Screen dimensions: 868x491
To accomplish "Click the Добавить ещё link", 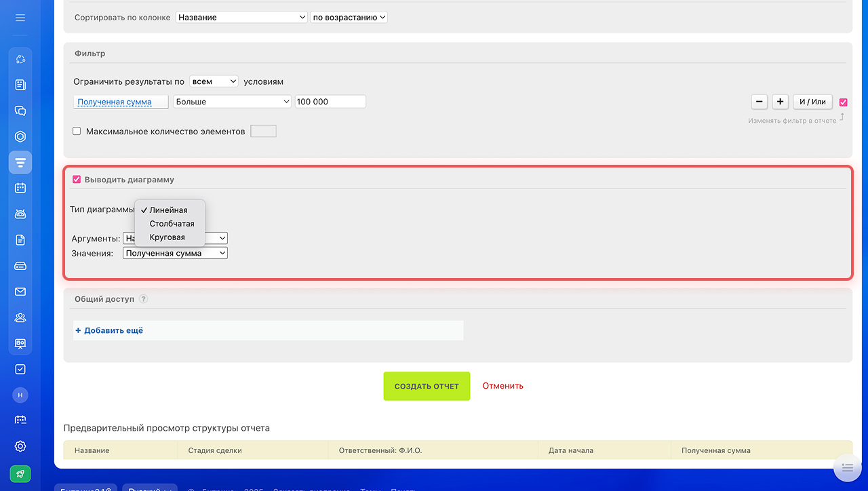I will pos(109,330).
